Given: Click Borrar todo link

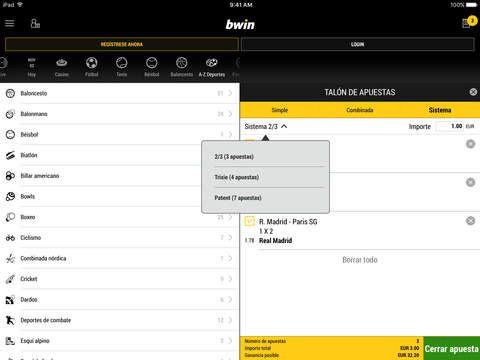Looking at the screenshot, I should click(360, 260).
